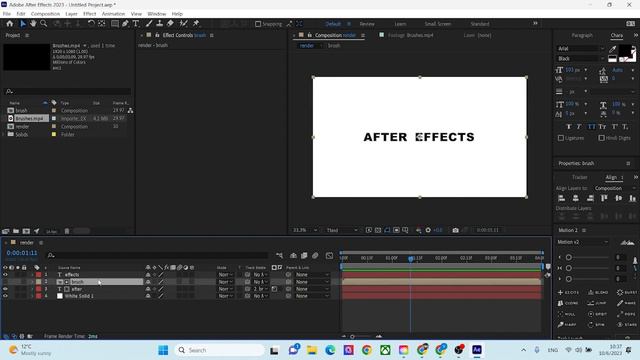Click the Excite button in Motion 2
Image resolution: width=640 pixels, height=360 pixels.
pyautogui.click(x=568, y=293)
